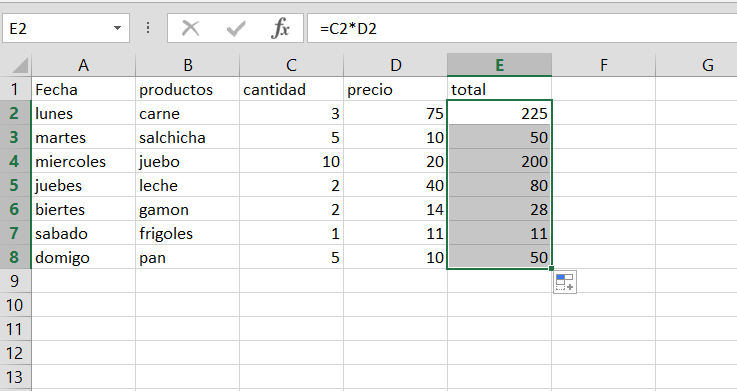Select column E header
Screen dimensions: 737x391
click(499, 65)
